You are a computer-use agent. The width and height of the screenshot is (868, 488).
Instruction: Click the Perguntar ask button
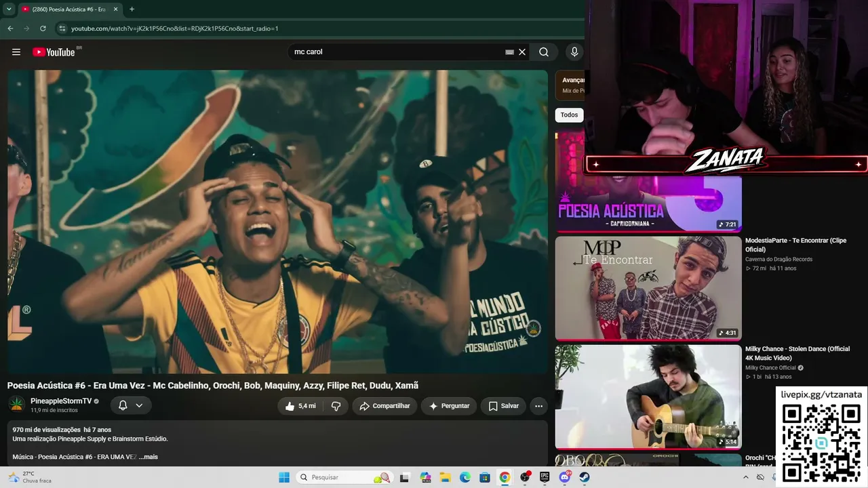[449, 406]
